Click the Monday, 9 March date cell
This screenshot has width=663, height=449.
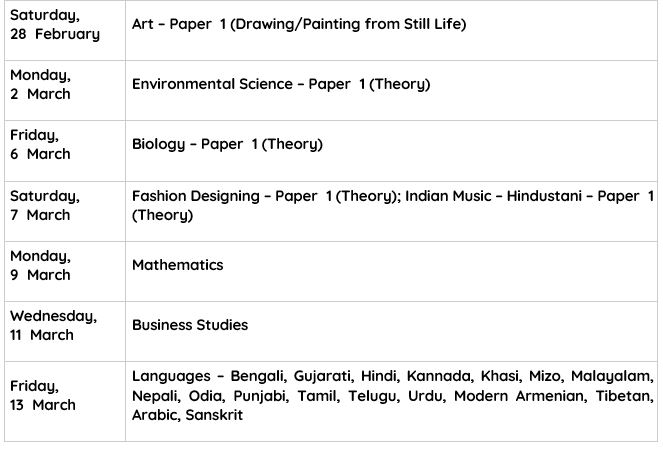pyautogui.click(x=41, y=265)
